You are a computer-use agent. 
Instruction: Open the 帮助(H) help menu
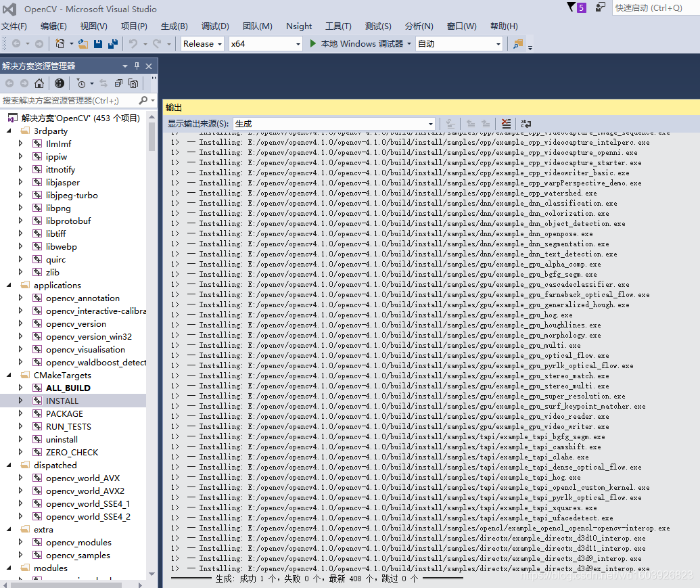tap(504, 26)
